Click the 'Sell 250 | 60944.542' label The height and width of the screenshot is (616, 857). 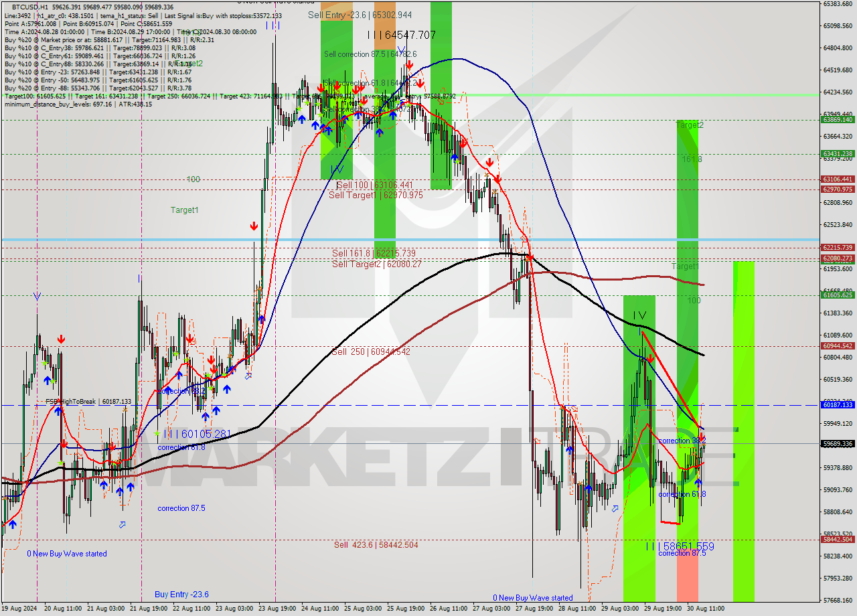pyautogui.click(x=371, y=352)
